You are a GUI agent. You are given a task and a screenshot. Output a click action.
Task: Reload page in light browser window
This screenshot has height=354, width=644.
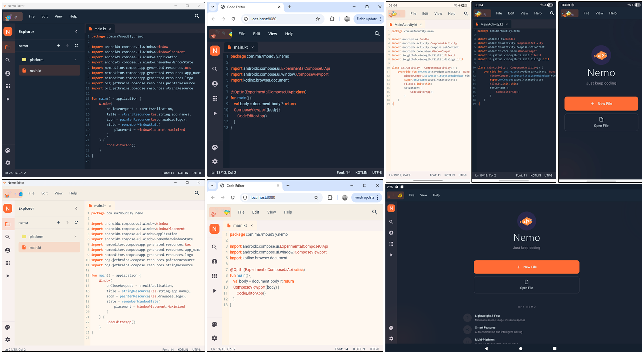(x=233, y=197)
